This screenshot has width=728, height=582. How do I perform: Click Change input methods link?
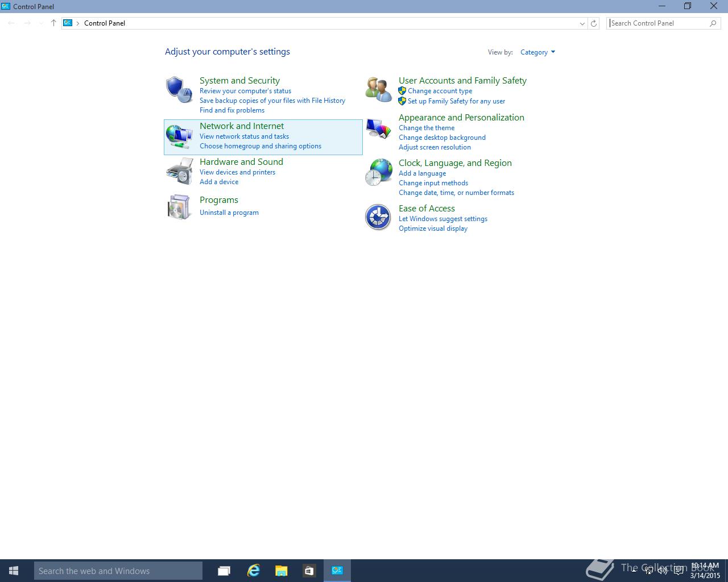[x=433, y=183]
